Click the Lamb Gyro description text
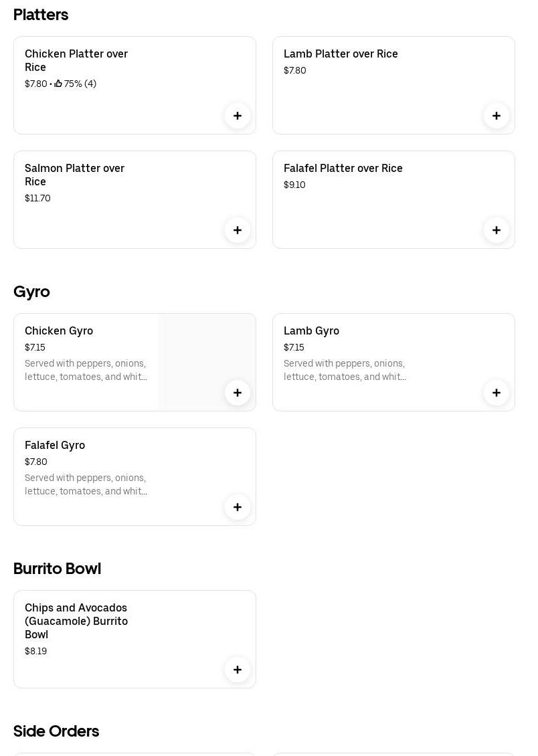Screen dimensions: 538x756 345,370
